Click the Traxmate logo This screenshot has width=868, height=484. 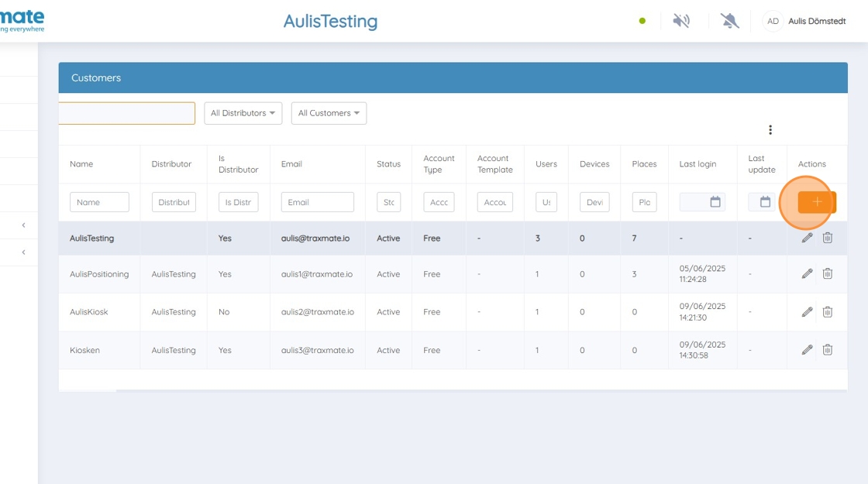(22, 21)
